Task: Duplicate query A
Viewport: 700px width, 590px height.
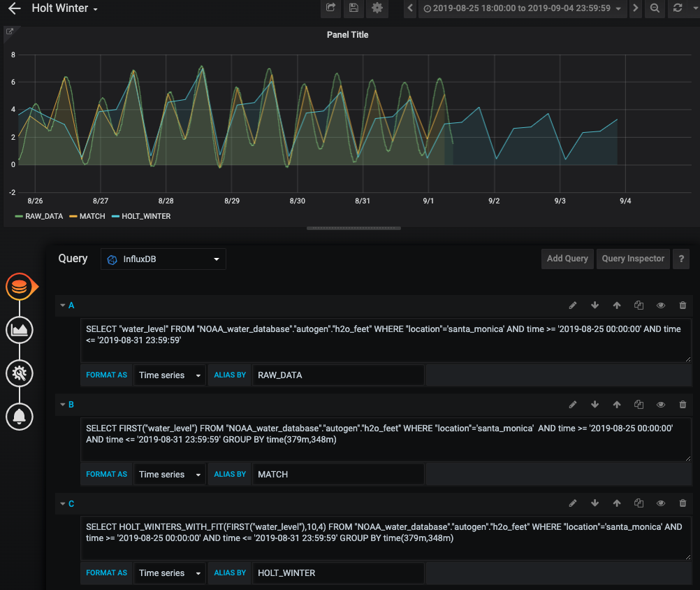Action: 639,305
